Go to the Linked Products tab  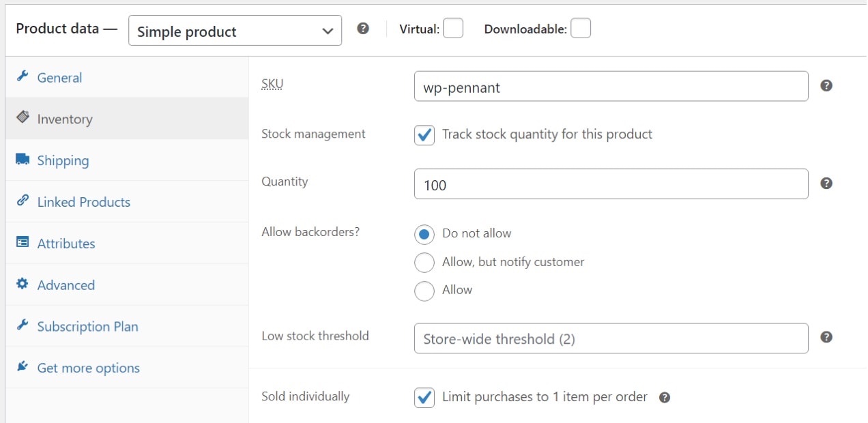point(127,202)
